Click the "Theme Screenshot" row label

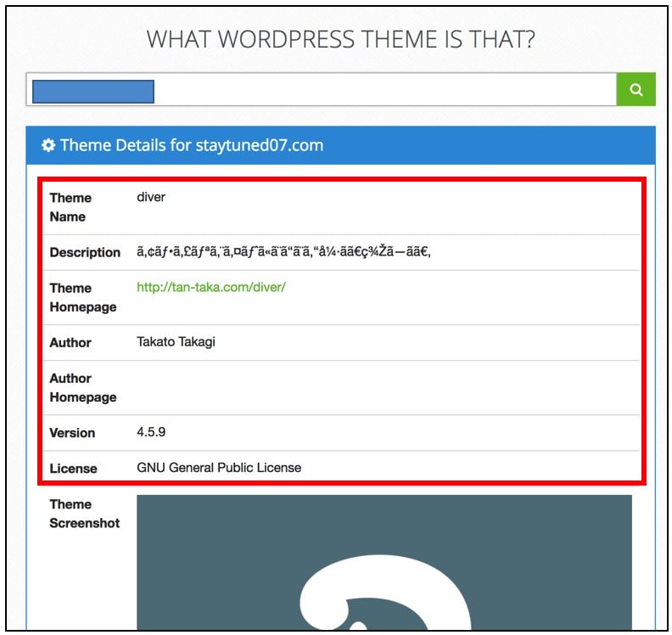pos(85,514)
